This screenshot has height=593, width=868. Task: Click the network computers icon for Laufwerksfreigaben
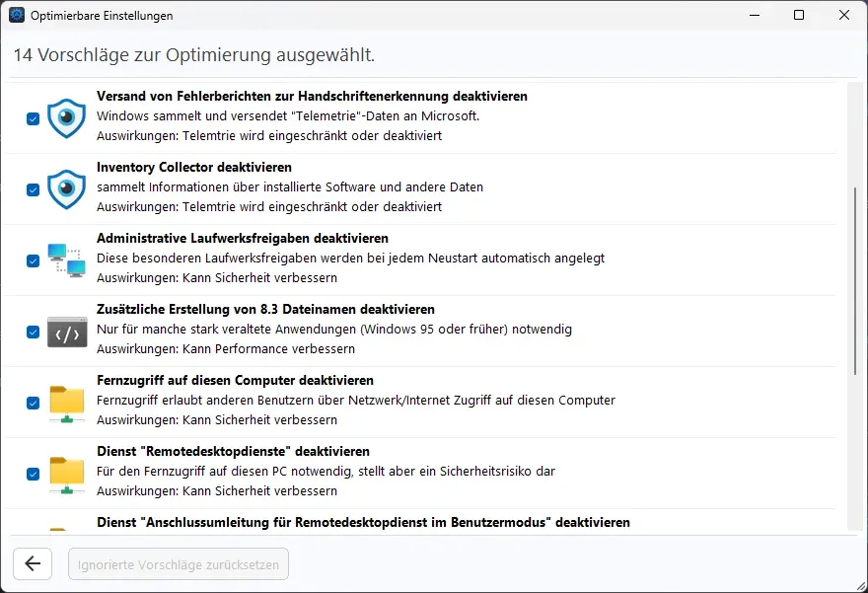point(66,260)
